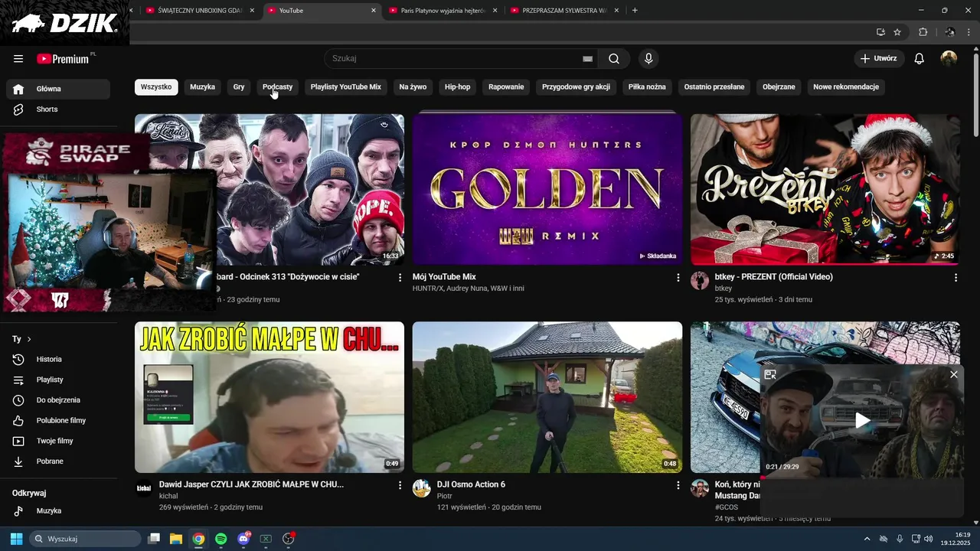This screenshot has width=980, height=551.
Task: Select the Rapowanie filter chip
Action: [506, 87]
